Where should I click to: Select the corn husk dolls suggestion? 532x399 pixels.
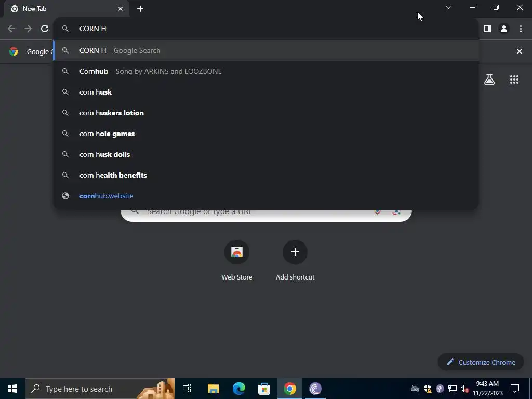tap(267, 154)
